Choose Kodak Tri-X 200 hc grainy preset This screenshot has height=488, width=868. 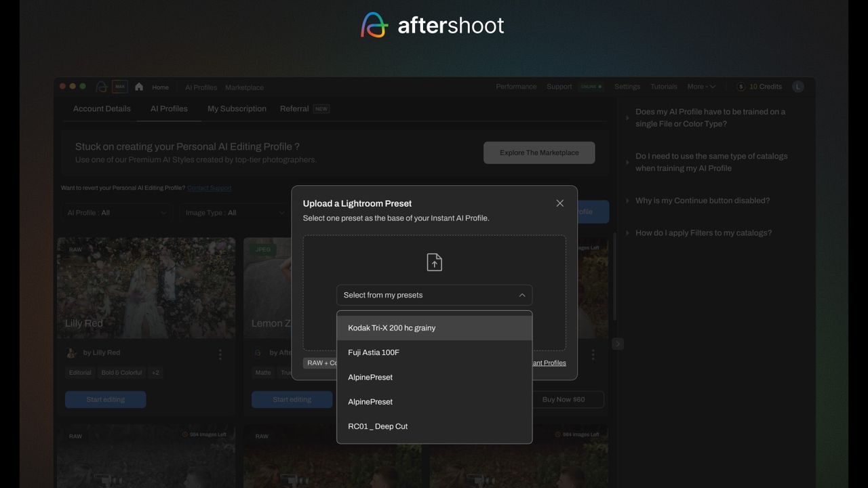click(434, 328)
